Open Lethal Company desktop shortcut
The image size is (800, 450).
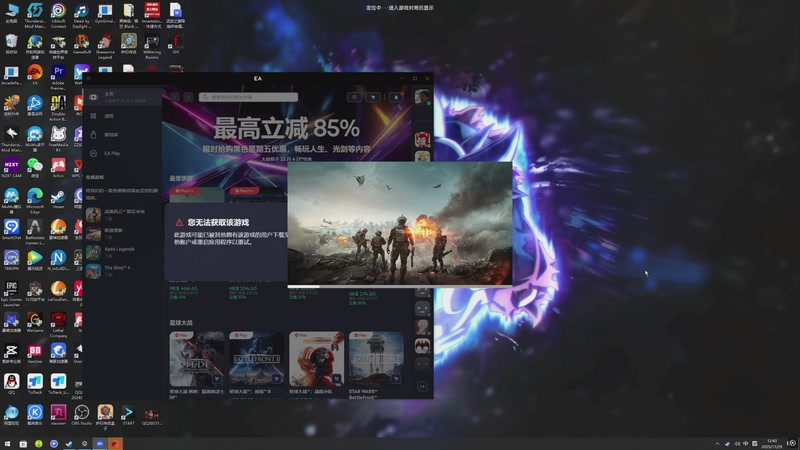(x=58, y=325)
